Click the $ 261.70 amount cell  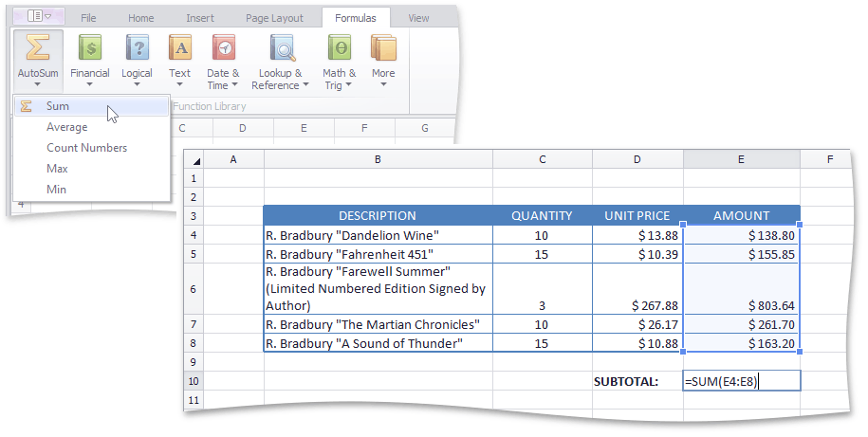pyautogui.click(x=742, y=324)
